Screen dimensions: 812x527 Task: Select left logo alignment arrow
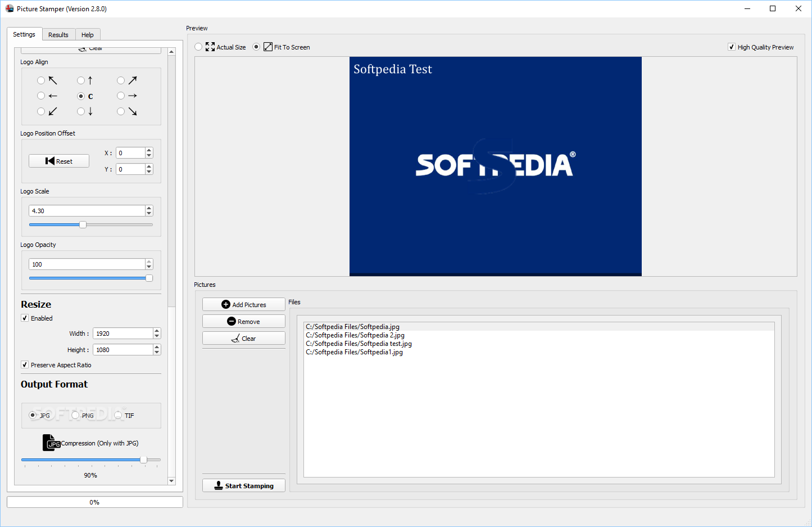pyautogui.click(x=47, y=96)
